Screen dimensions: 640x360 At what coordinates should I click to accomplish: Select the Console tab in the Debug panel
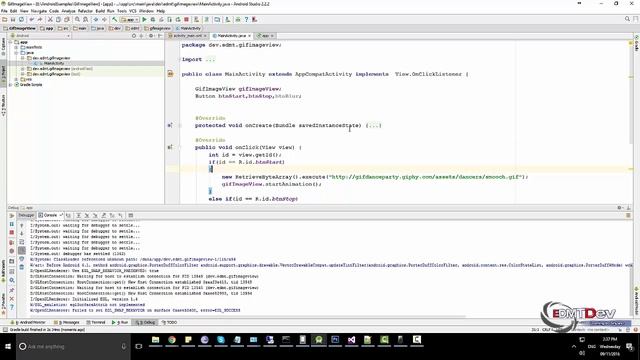pos(50,215)
